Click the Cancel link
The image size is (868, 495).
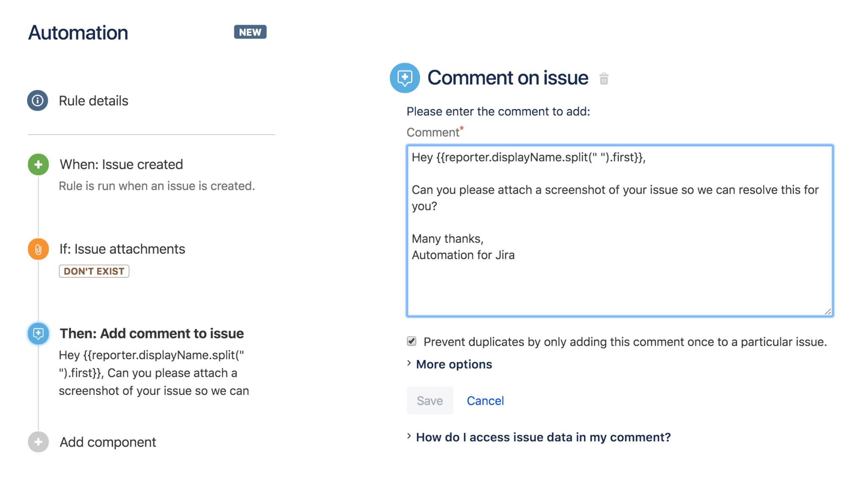click(x=485, y=401)
